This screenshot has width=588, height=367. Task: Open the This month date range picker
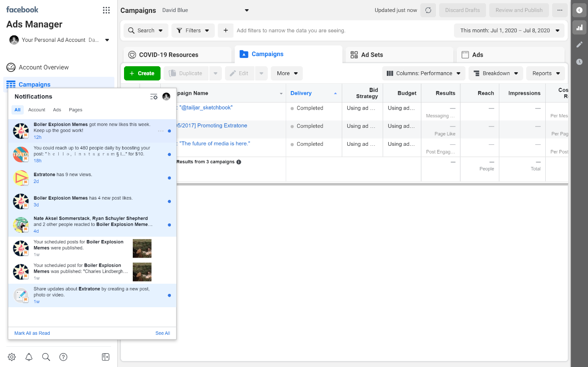point(509,31)
